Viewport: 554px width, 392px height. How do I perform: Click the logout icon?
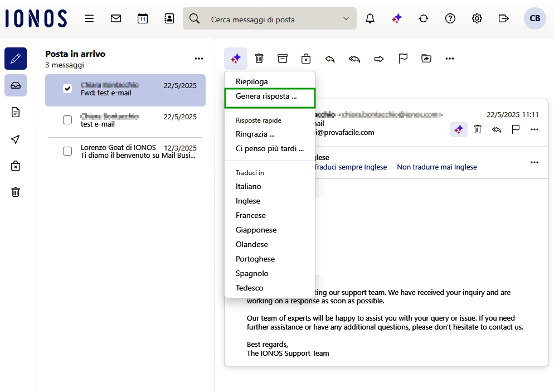tap(503, 18)
